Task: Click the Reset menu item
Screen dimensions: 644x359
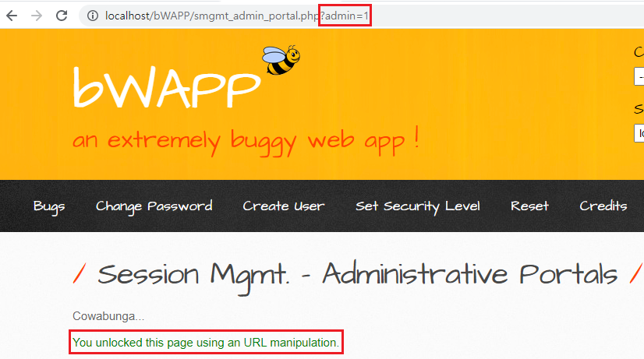Action: tap(529, 206)
